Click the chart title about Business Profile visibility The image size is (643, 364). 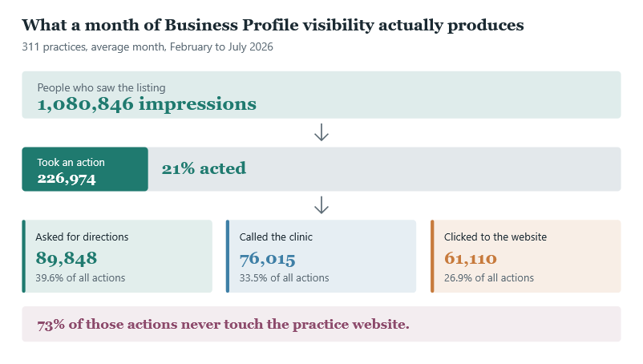(x=273, y=25)
